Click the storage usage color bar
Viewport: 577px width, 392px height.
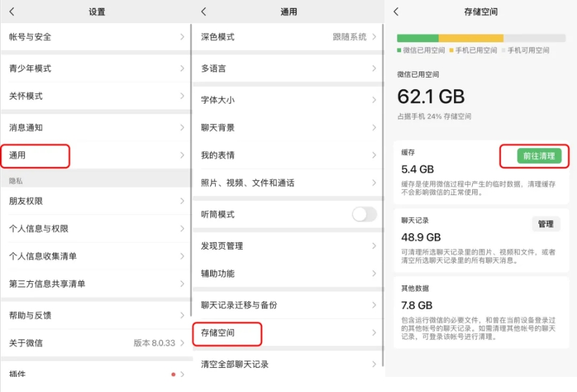coord(481,38)
